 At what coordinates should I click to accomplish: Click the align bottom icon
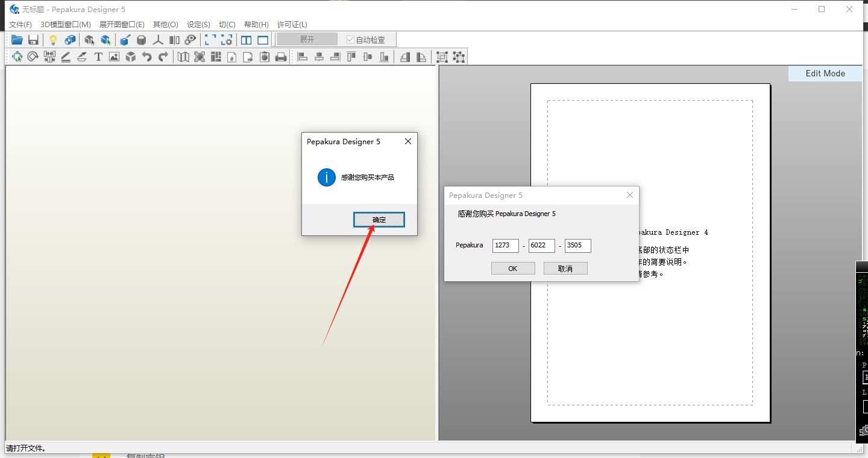pyautogui.click(x=384, y=57)
